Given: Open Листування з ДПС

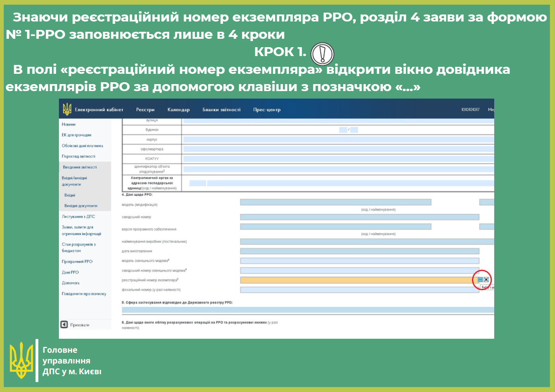Looking at the screenshot, I should [78, 216].
